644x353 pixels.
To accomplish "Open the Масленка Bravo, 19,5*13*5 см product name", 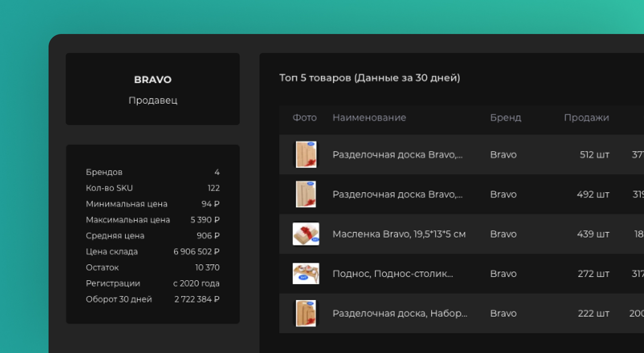I will 399,234.
